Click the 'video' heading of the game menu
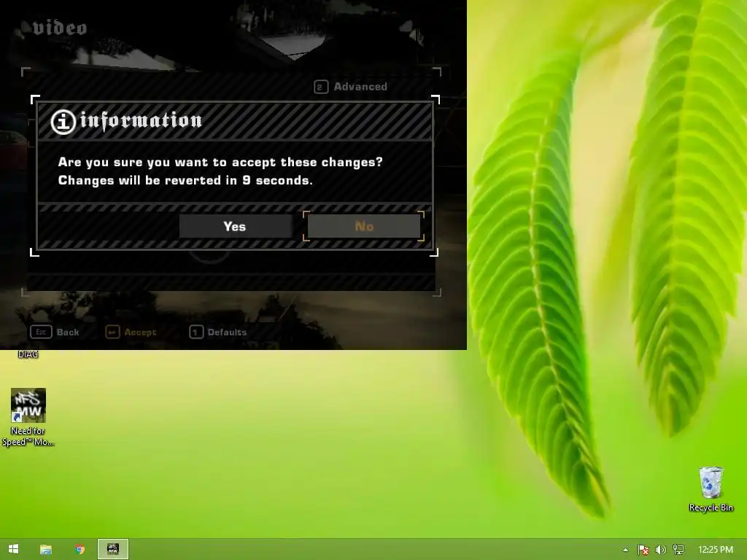Screen dimensions: 747x560 [60, 28]
